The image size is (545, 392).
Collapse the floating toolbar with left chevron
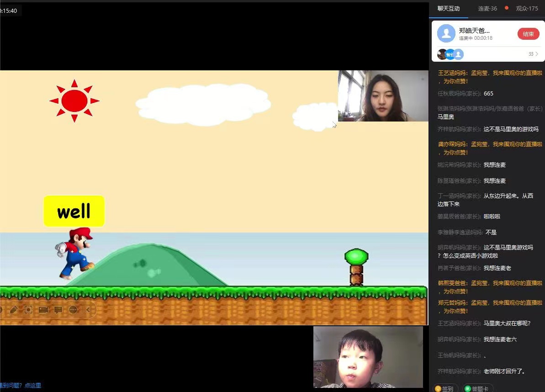click(x=88, y=310)
